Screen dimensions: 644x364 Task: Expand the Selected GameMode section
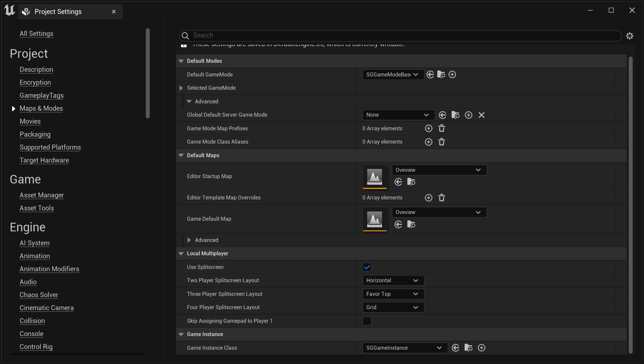[181, 88]
